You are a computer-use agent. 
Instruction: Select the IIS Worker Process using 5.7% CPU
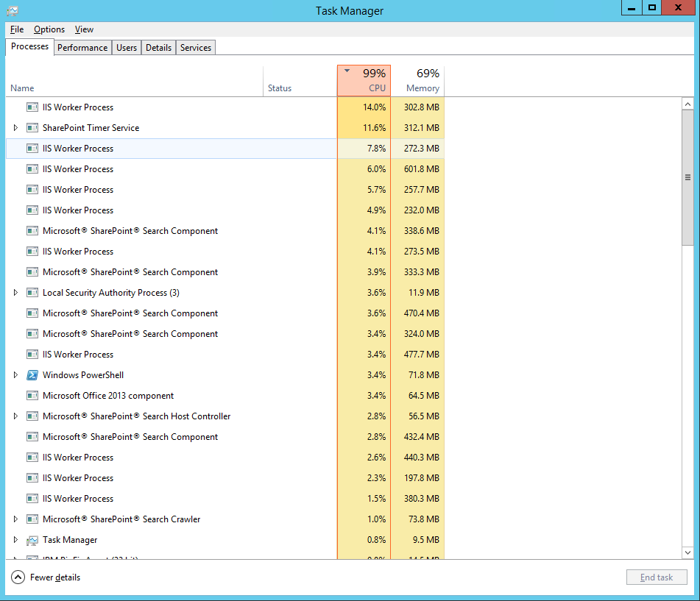click(225, 190)
